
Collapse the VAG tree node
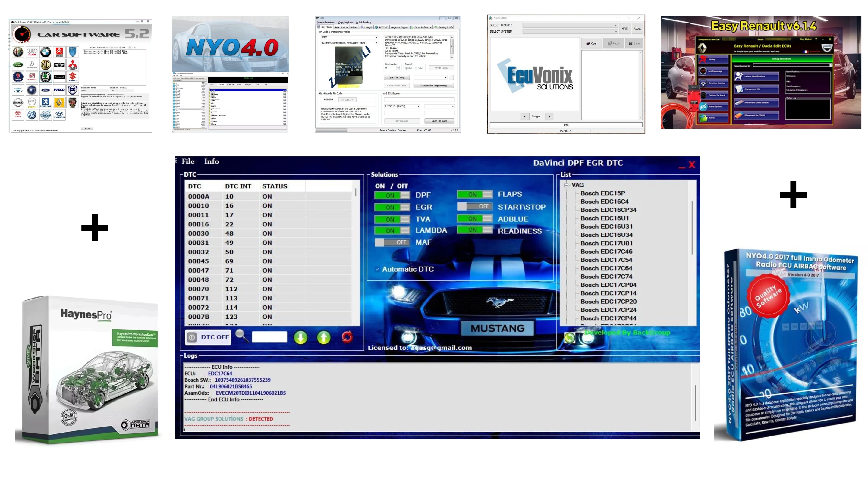tap(566, 185)
